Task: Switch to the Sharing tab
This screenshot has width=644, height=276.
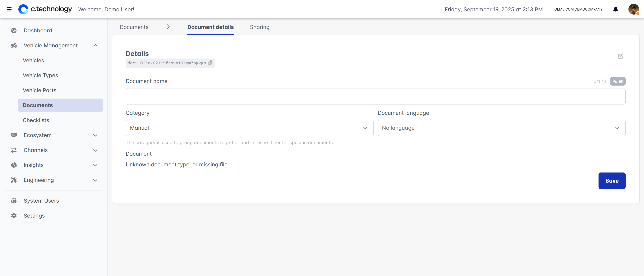Action: tap(260, 27)
